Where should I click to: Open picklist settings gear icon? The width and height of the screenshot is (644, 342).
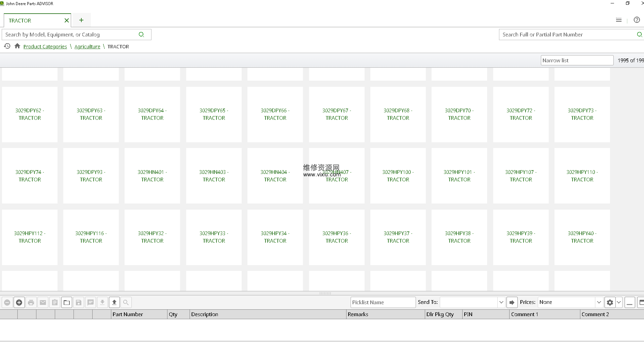coord(610,302)
